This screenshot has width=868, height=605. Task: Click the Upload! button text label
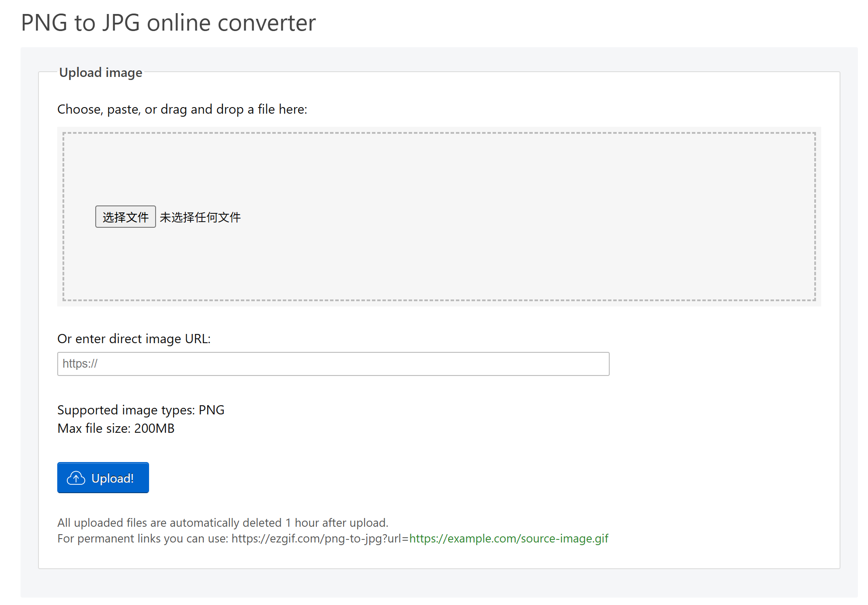tap(112, 478)
